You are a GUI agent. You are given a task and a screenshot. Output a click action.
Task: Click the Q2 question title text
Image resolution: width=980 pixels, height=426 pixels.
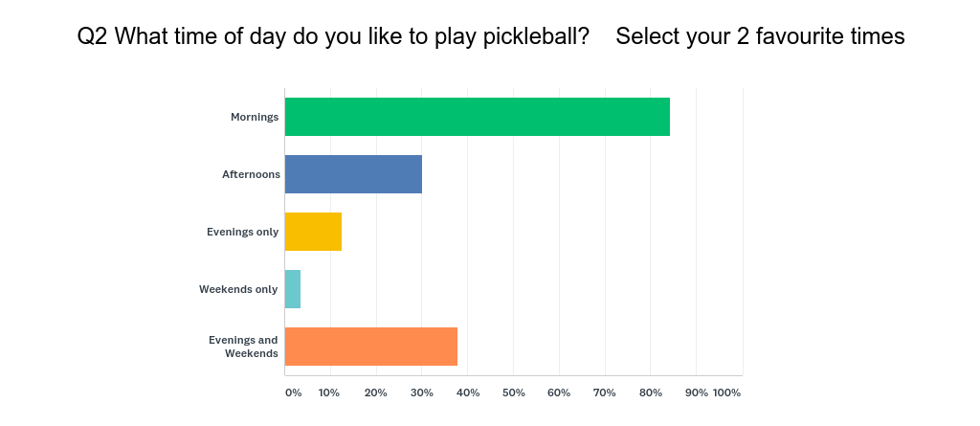(x=333, y=36)
